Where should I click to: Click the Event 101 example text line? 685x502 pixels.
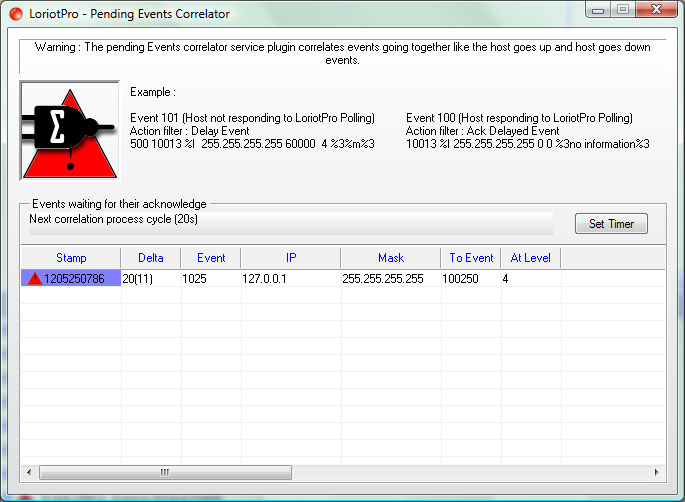coord(253,118)
